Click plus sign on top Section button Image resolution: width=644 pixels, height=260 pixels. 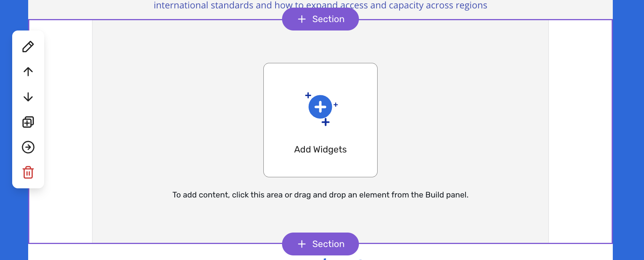pos(302,19)
